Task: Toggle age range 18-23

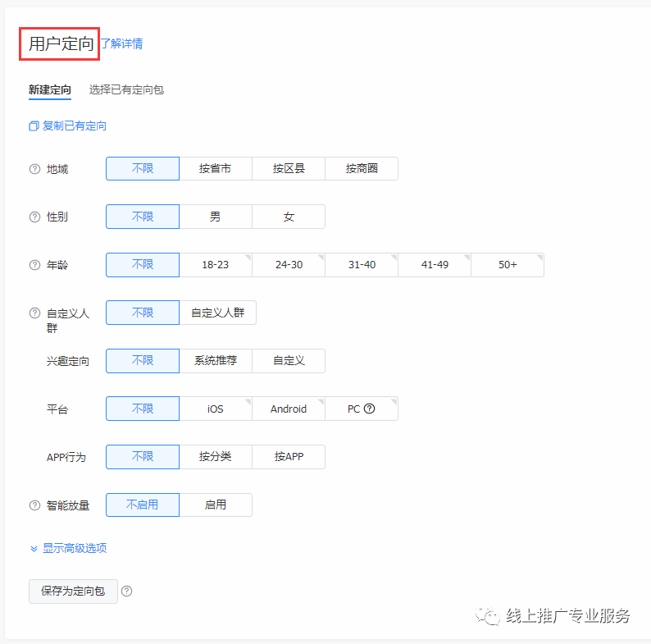Action: [216, 265]
